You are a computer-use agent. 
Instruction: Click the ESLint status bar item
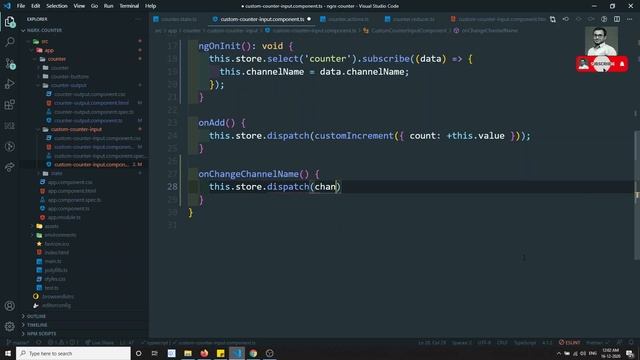(x=569, y=342)
